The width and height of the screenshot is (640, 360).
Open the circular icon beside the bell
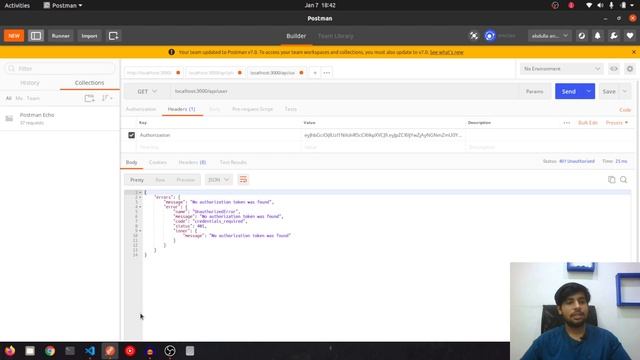pos(582,36)
